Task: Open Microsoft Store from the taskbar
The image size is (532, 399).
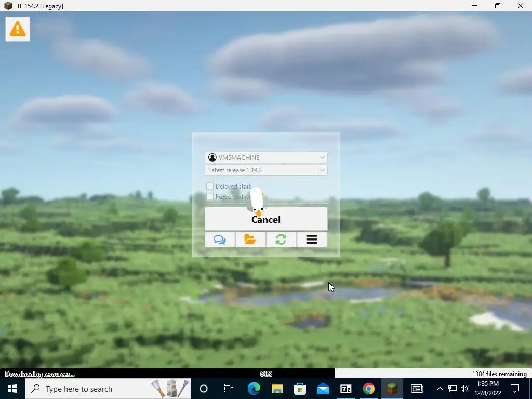Action: tap(300, 389)
